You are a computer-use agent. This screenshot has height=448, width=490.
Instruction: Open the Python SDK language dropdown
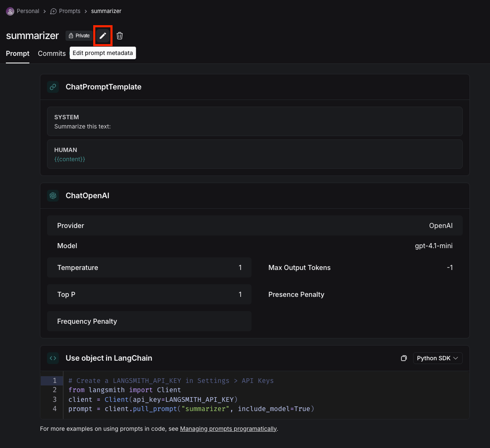[x=438, y=358]
